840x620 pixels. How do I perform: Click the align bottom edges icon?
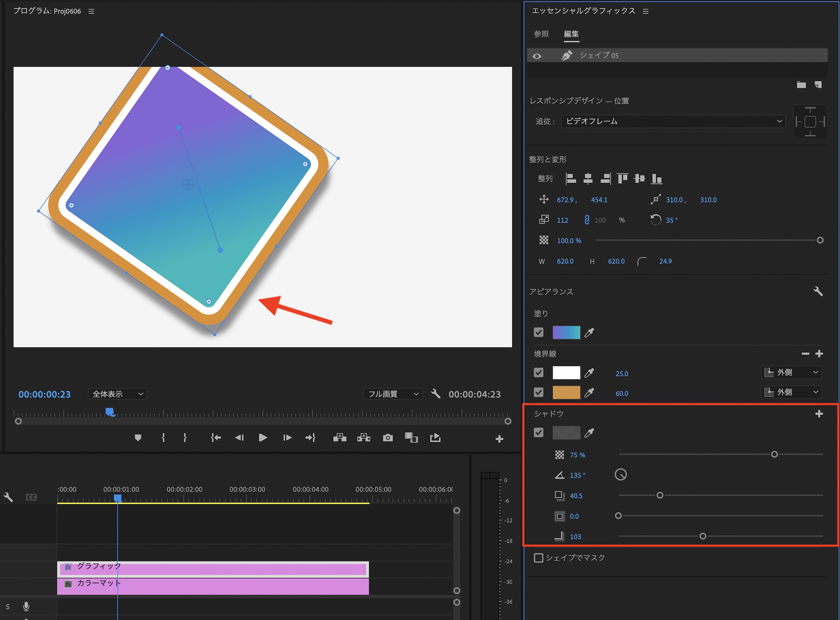[x=656, y=179]
